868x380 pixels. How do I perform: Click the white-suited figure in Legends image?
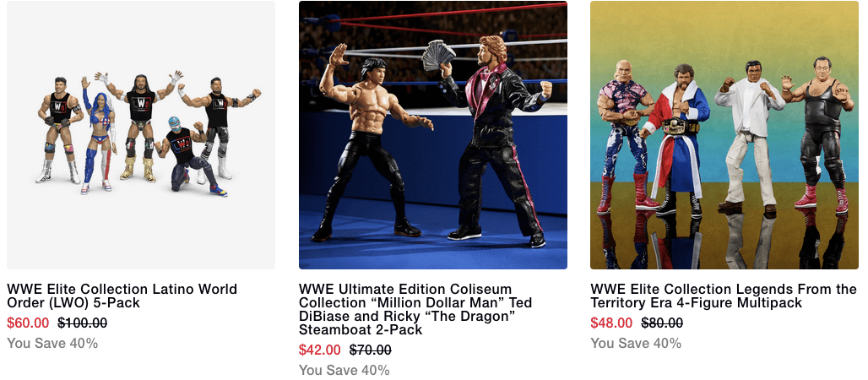coord(742,135)
